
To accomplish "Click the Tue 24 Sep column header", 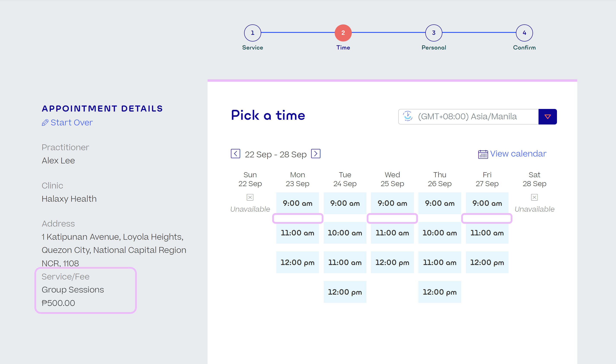I will 345,179.
